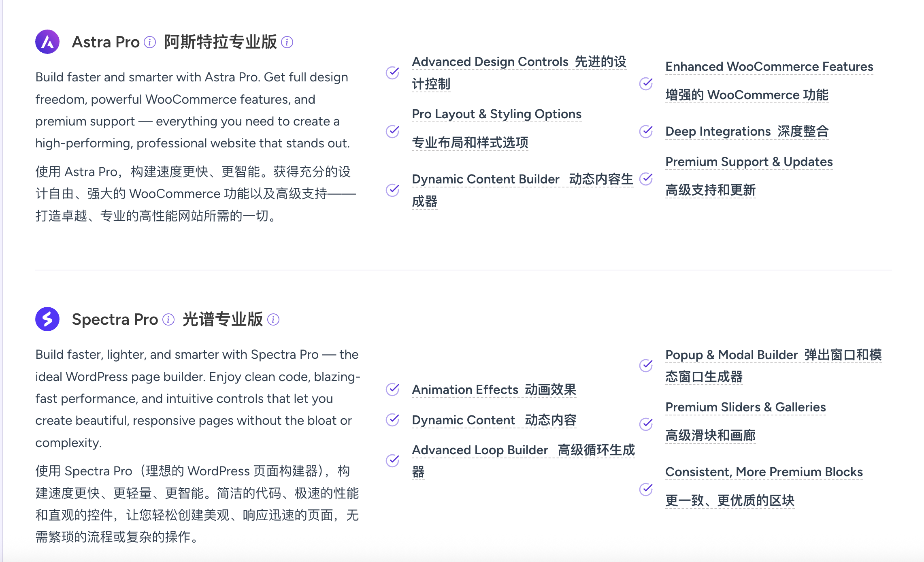Click the Astra Pro purple logo icon
This screenshot has height=562, width=924.
point(47,42)
